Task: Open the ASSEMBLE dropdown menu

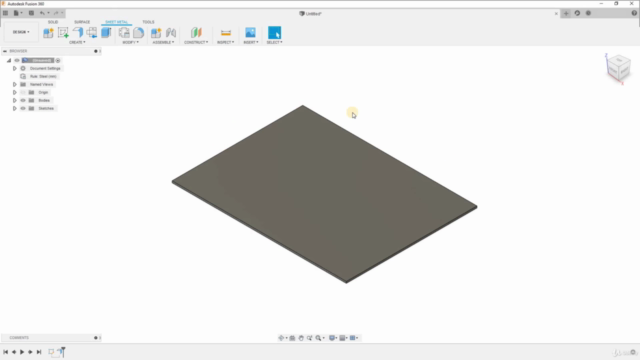Action: 163,42
